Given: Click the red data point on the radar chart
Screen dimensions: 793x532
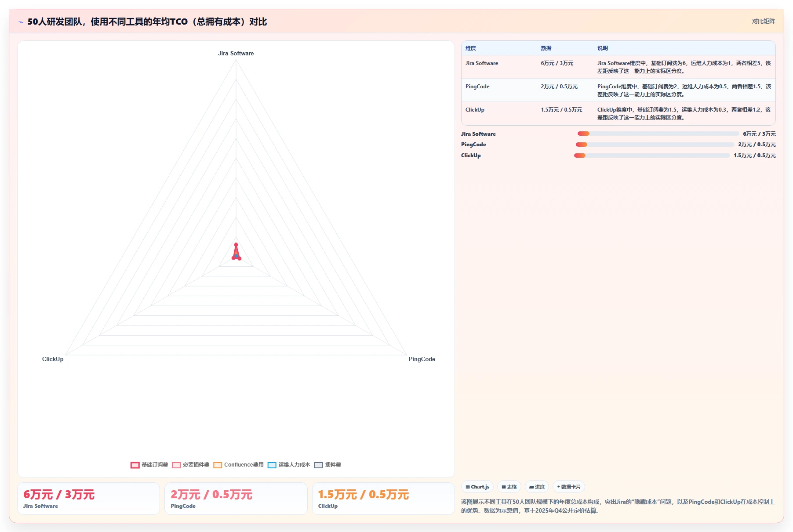Looking at the screenshot, I should (x=236, y=244).
